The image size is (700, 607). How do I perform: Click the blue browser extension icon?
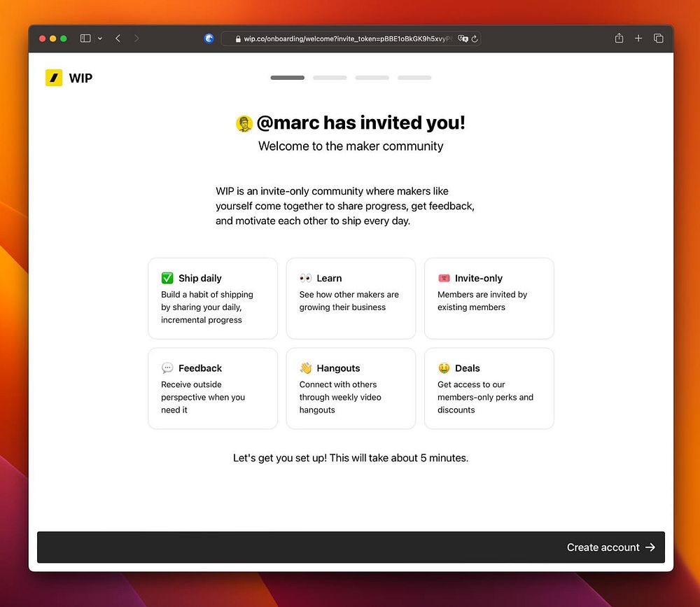point(209,39)
